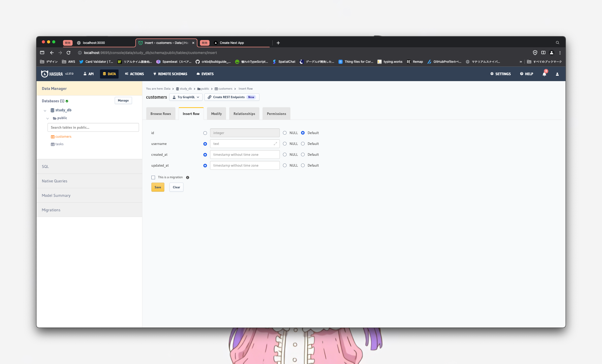Viewport: 602px width, 364px height.
Task: Click the Hasura logo icon
Action: tap(45, 74)
